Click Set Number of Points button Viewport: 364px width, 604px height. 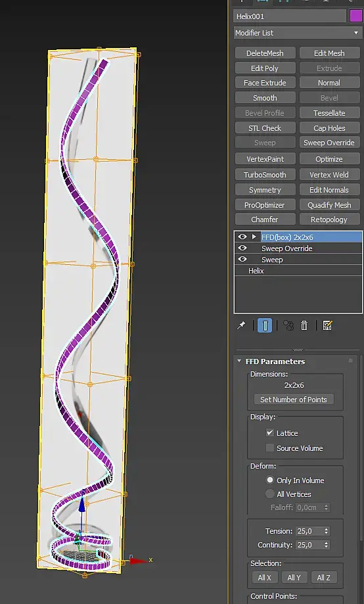294,400
